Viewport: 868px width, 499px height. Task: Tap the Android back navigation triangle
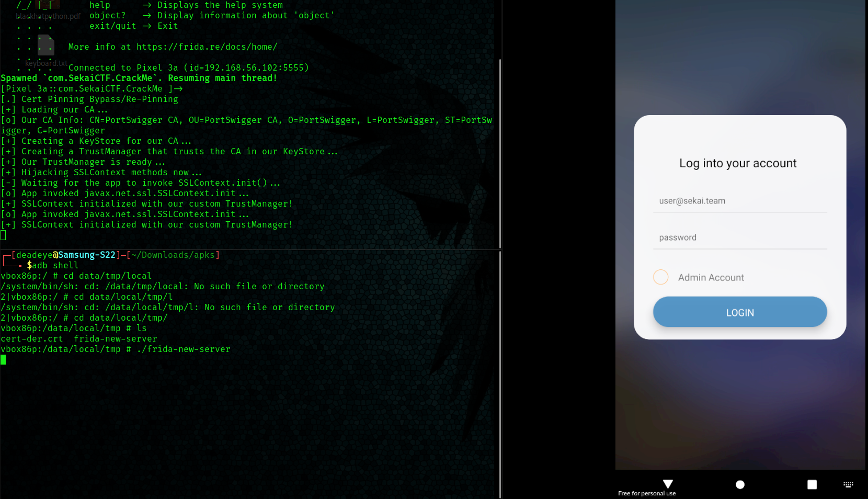pyautogui.click(x=667, y=484)
